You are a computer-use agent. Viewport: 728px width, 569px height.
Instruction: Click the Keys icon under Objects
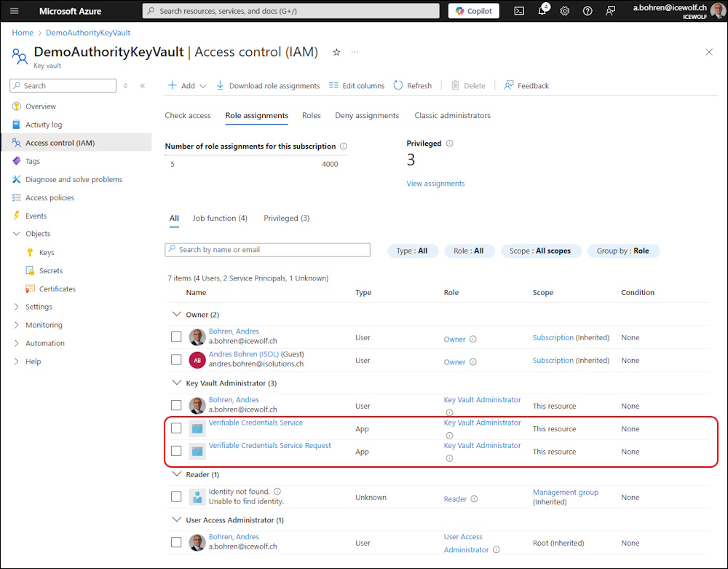[x=30, y=252]
